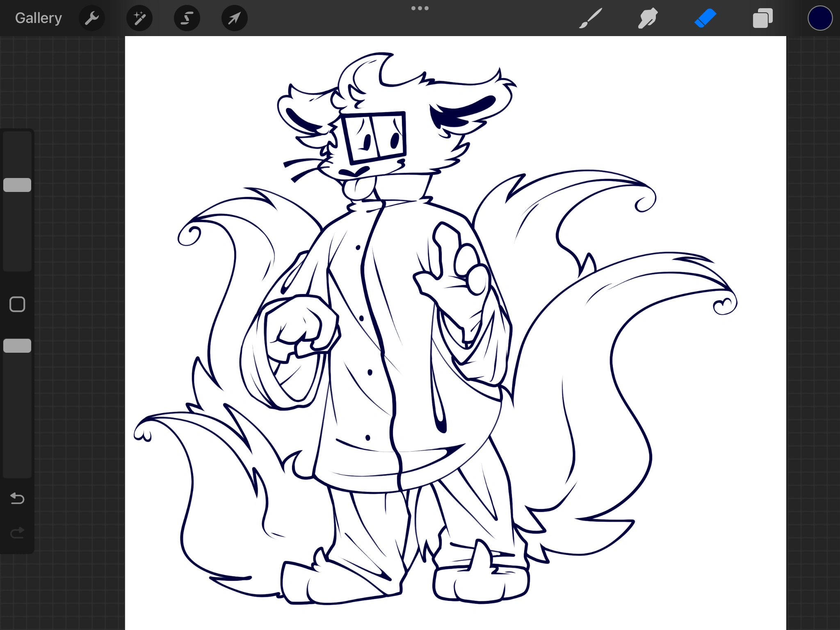The image size is (840, 630).
Task: Select the Adjustments magic wand tool
Action: [x=139, y=18]
